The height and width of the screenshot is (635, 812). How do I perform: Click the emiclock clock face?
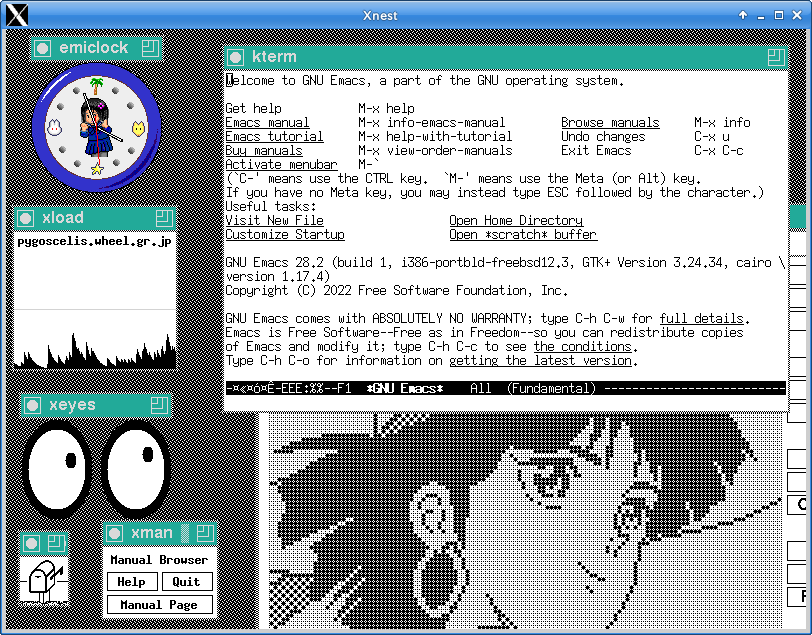[x=96, y=127]
